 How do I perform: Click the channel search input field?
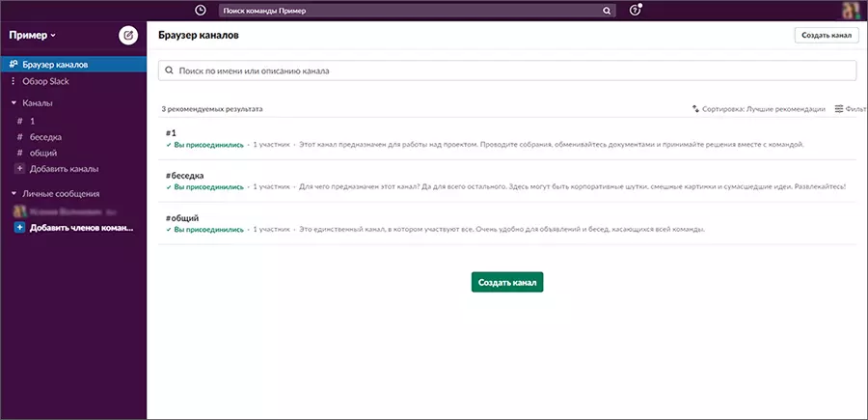tap(507, 70)
